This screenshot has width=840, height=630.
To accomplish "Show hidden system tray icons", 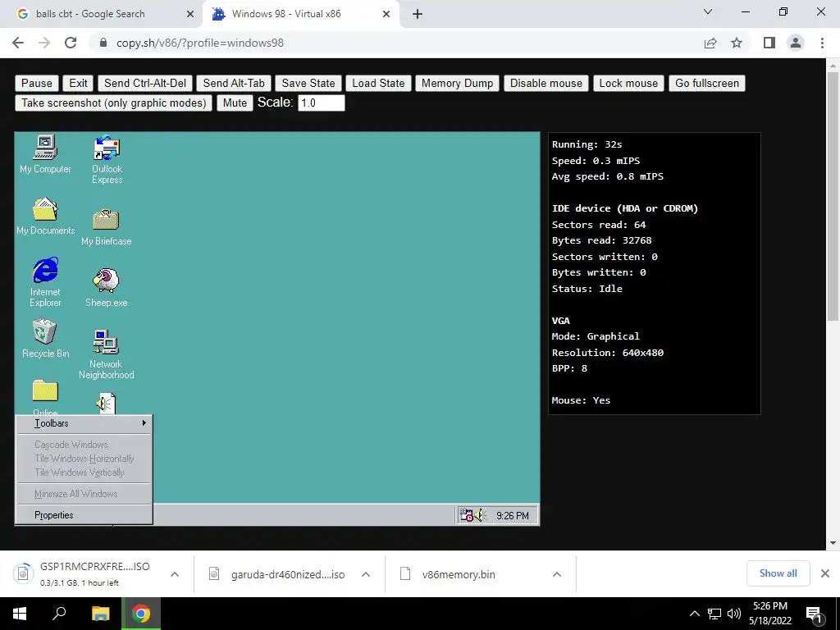I will click(x=694, y=614).
